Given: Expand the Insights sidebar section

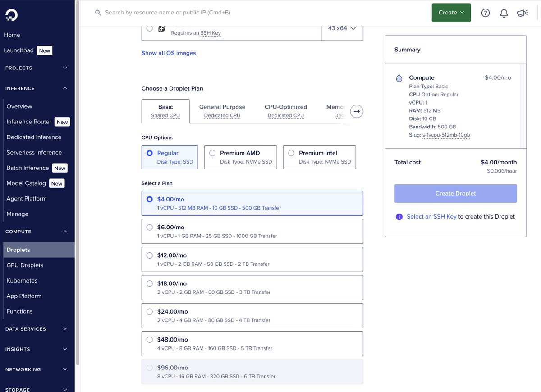Looking at the screenshot, I should coord(37,349).
